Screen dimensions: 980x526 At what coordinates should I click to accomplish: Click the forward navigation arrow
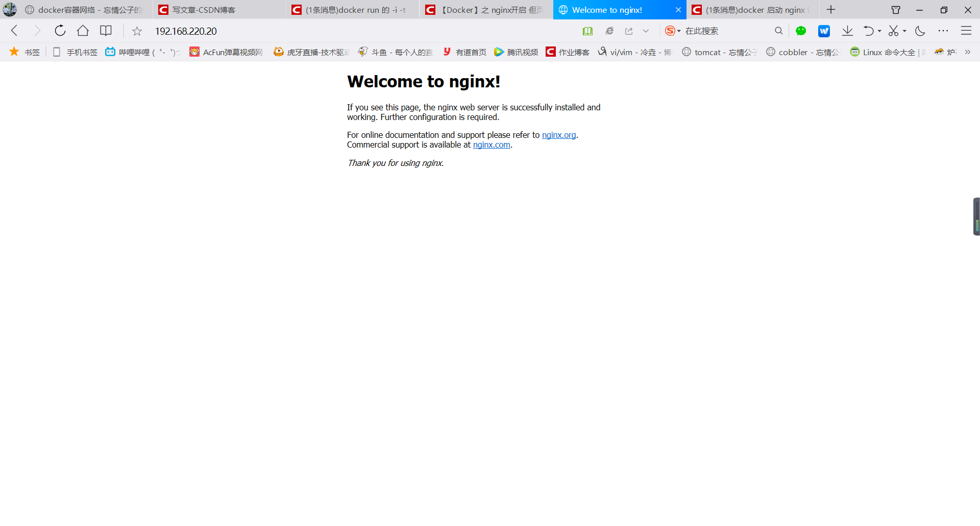point(37,31)
